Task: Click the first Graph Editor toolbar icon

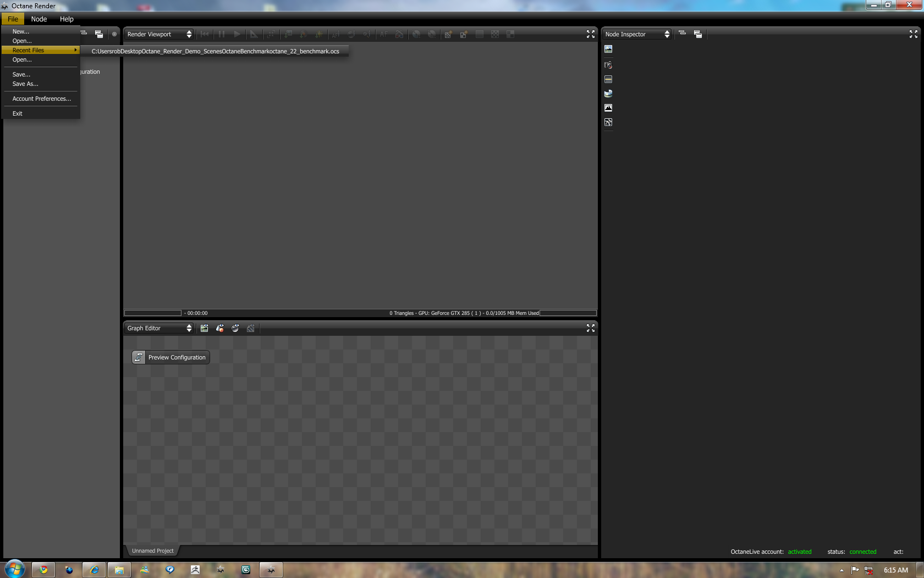Action: click(x=205, y=328)
